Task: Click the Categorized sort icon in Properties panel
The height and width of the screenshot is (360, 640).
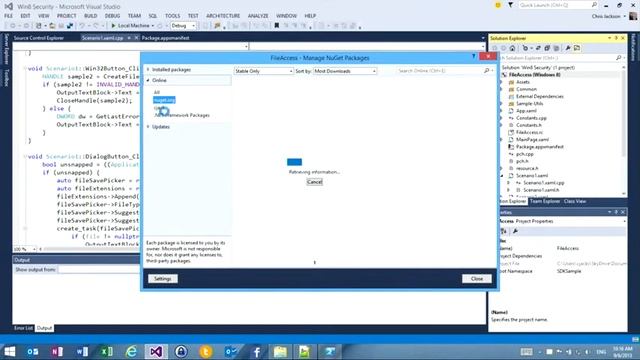Action: (504, 231)
